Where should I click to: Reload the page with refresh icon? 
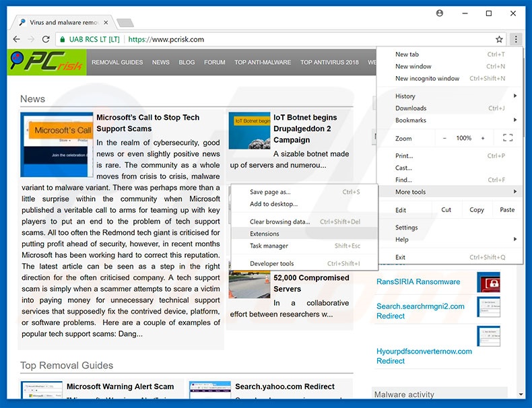coord(46,39)
